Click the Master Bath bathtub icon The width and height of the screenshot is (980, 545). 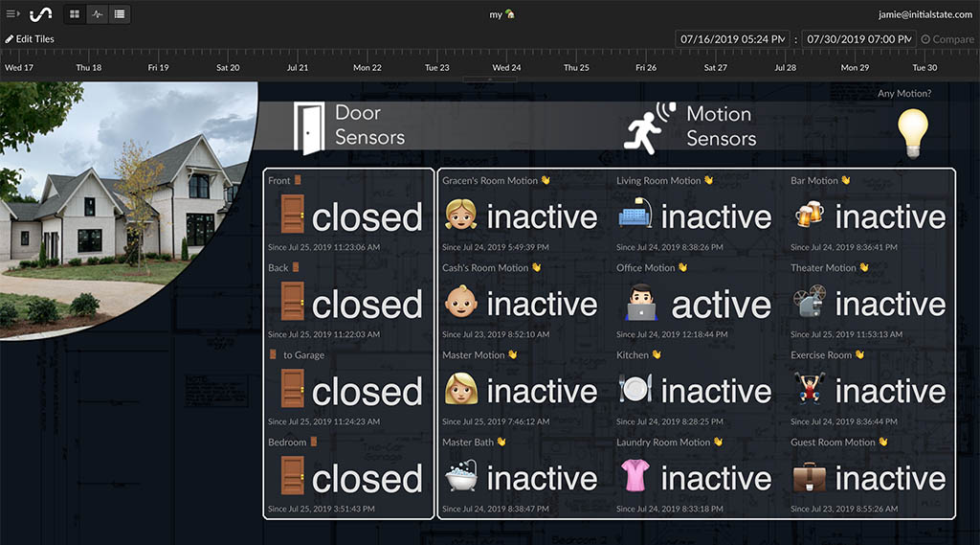(x=460, y=477)
